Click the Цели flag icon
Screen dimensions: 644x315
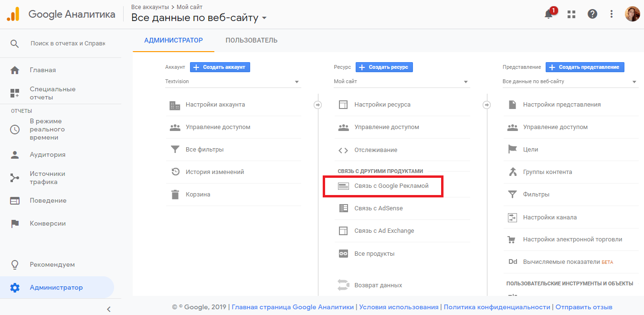tap(512, 150)
